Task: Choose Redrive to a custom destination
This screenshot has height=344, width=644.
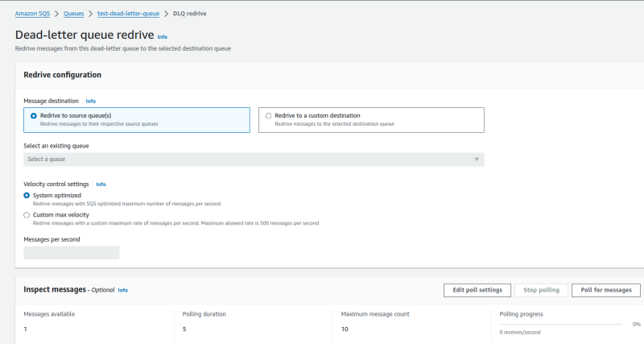Action: pyautogui.click(x=269, y=116)
